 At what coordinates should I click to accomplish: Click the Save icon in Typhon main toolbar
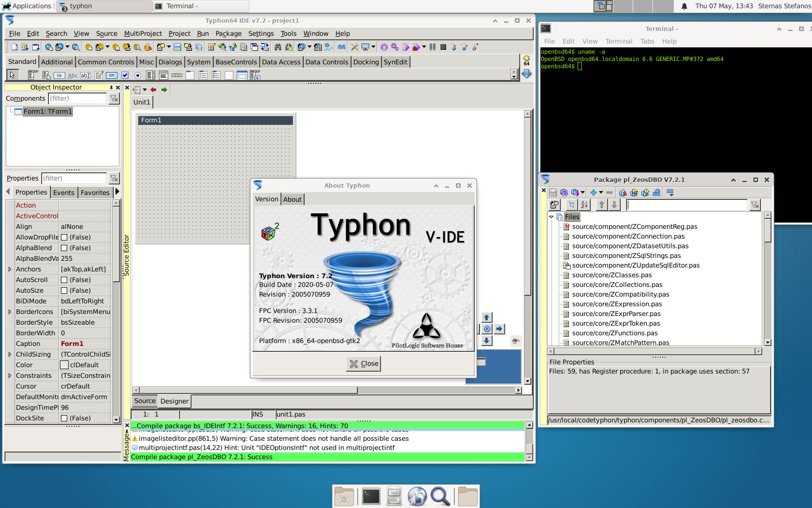pos(177,47)
